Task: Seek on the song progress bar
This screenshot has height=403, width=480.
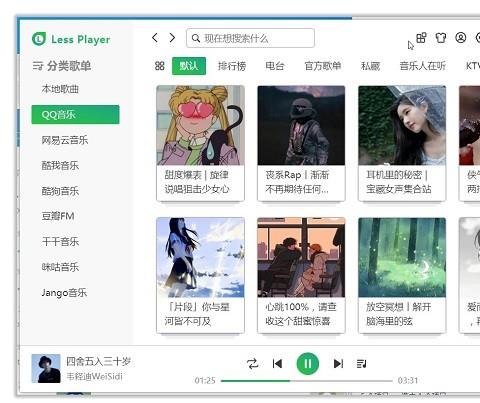Action: 307,381
